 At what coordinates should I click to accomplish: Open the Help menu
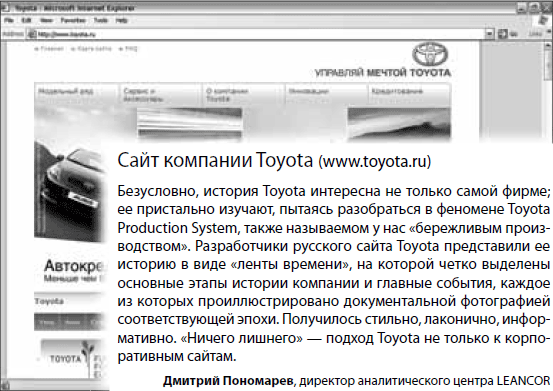pyautogui.click(x=121, y=20)
